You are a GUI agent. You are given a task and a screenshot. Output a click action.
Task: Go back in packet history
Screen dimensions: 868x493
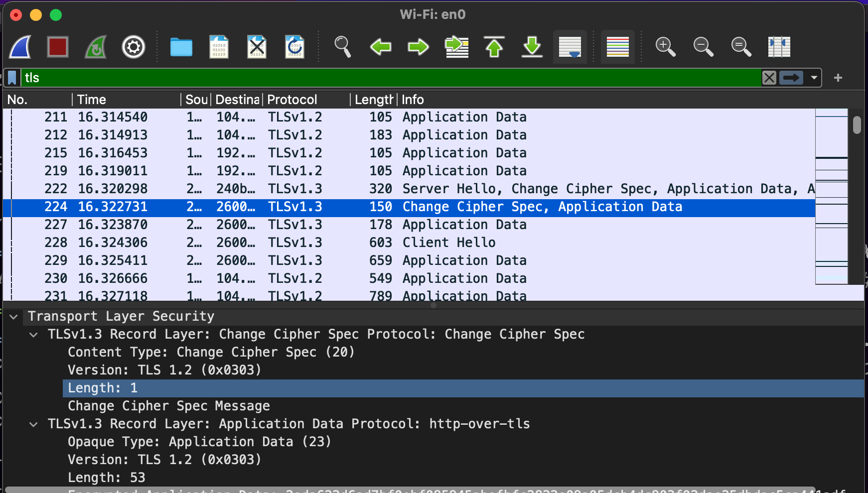click(381, 47)
